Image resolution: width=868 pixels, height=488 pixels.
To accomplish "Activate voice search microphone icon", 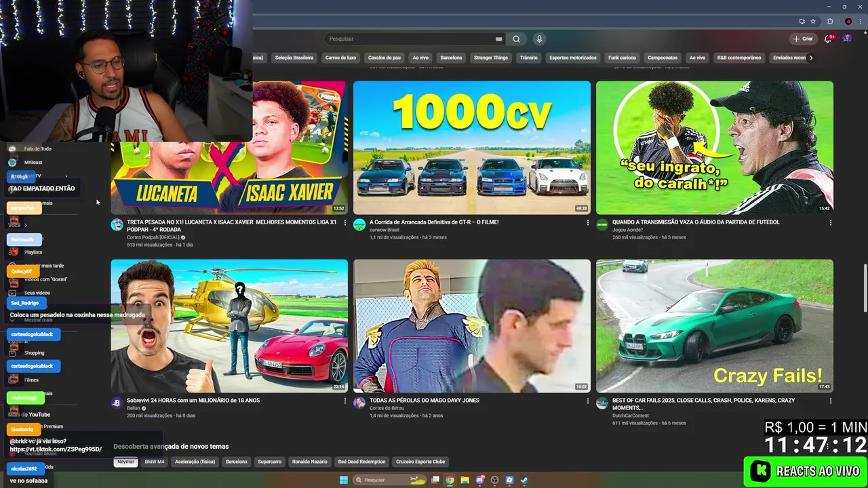I will pyautogui.click(x=539, y=39).
